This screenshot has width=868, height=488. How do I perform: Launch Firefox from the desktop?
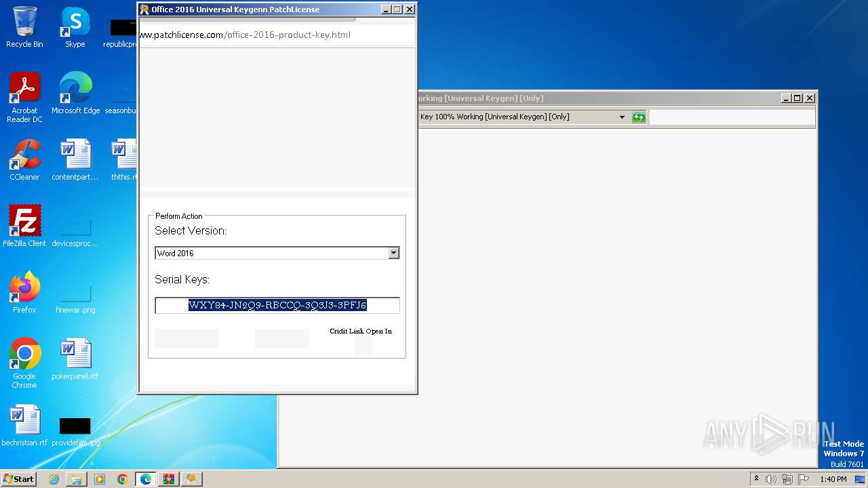point(24,293)
